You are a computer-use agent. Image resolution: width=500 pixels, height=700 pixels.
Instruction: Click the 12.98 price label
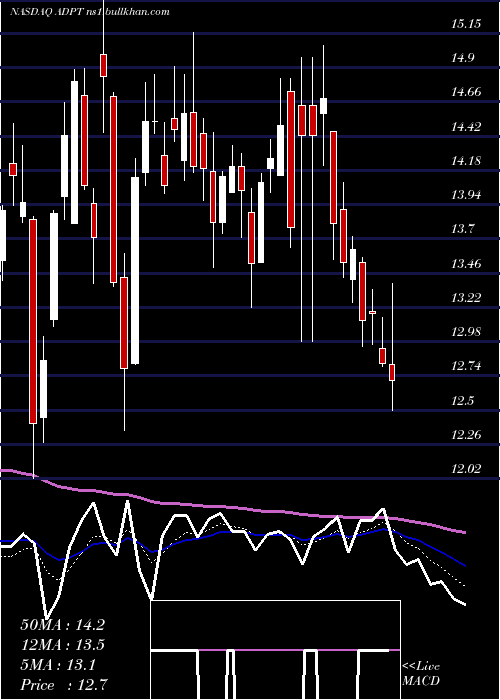[x=466, y=332]
